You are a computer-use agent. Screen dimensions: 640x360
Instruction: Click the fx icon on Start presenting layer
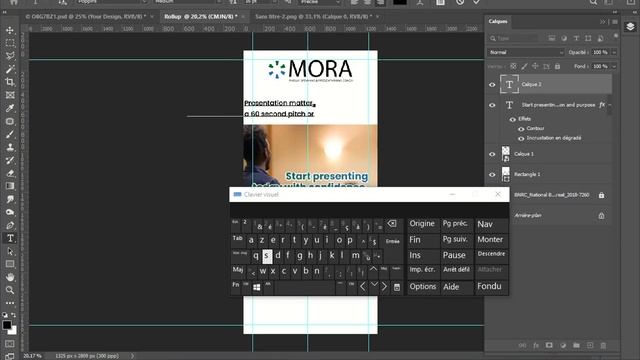tap(602, 105)
